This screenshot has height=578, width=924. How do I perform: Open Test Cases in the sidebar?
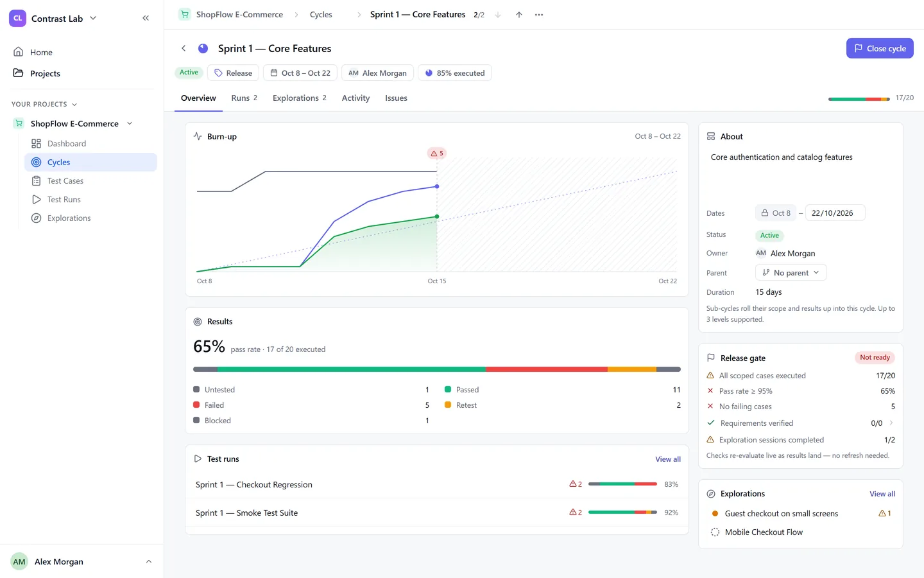click(x=90, y=181)
